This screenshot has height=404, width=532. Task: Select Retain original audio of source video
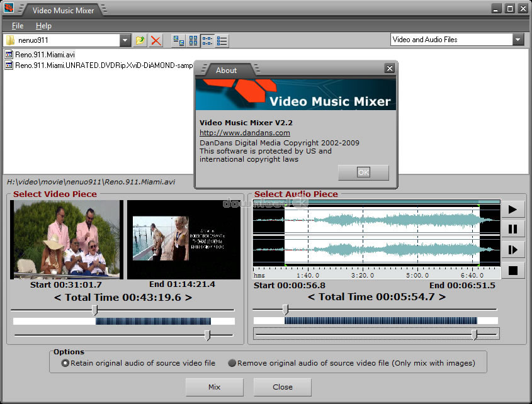coord(65,363)
